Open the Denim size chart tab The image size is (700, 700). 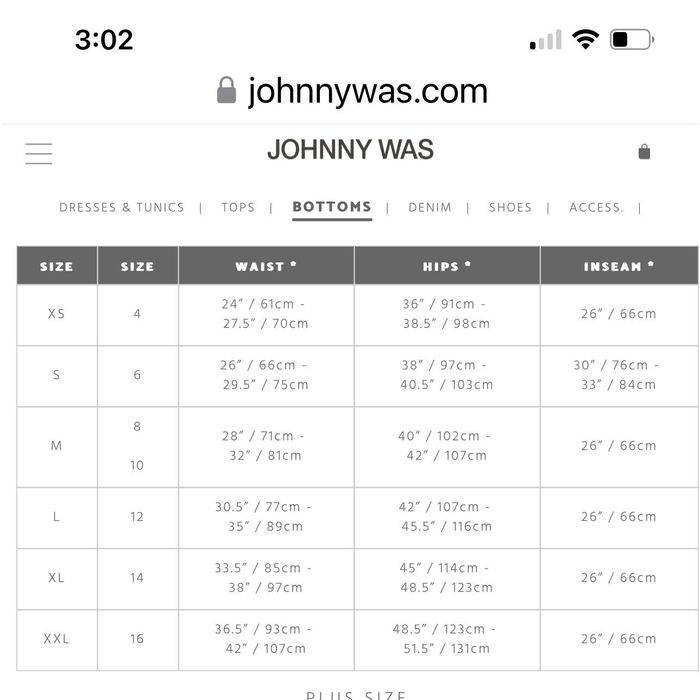tap(430, 207)
